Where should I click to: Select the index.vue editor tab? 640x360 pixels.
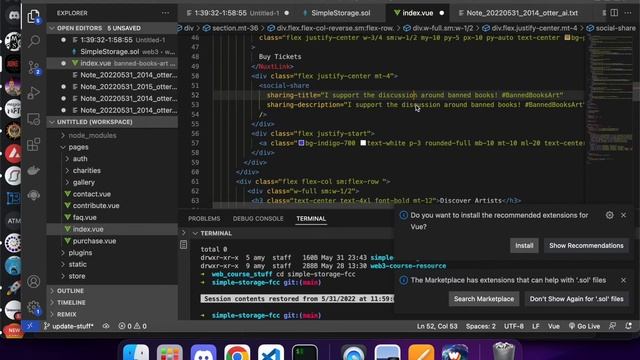click(417, 13)
